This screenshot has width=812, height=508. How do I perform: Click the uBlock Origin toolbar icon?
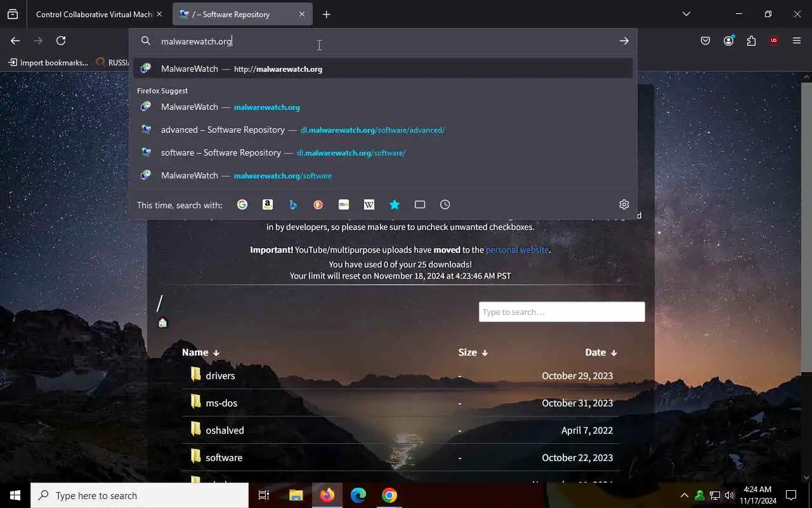pyautogui.click(x=774, y=41)
